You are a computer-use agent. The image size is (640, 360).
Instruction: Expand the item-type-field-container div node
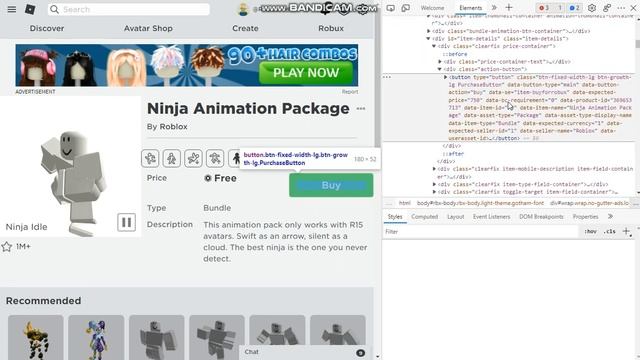(434, 184)
